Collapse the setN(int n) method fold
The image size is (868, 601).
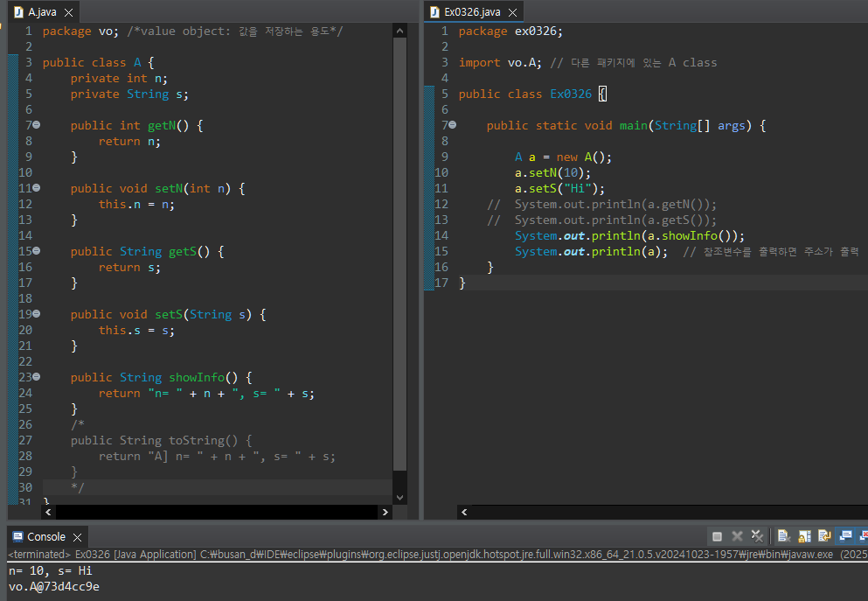coord(37,188)
